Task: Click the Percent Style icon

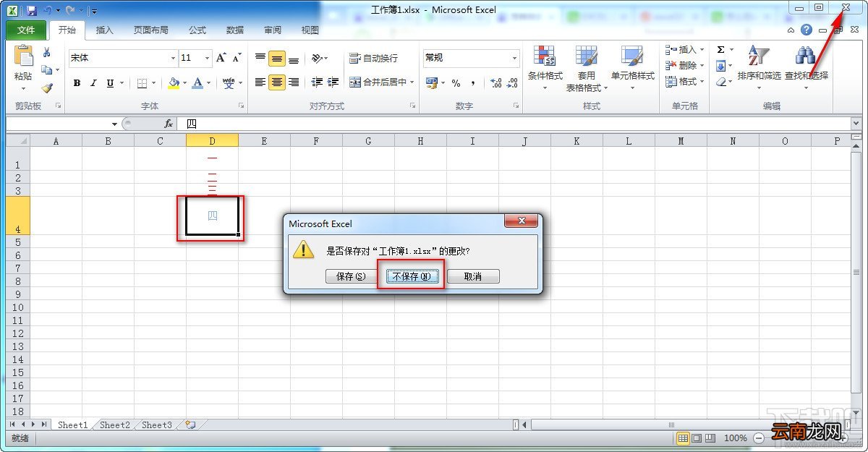Action: tap(456, 83)
